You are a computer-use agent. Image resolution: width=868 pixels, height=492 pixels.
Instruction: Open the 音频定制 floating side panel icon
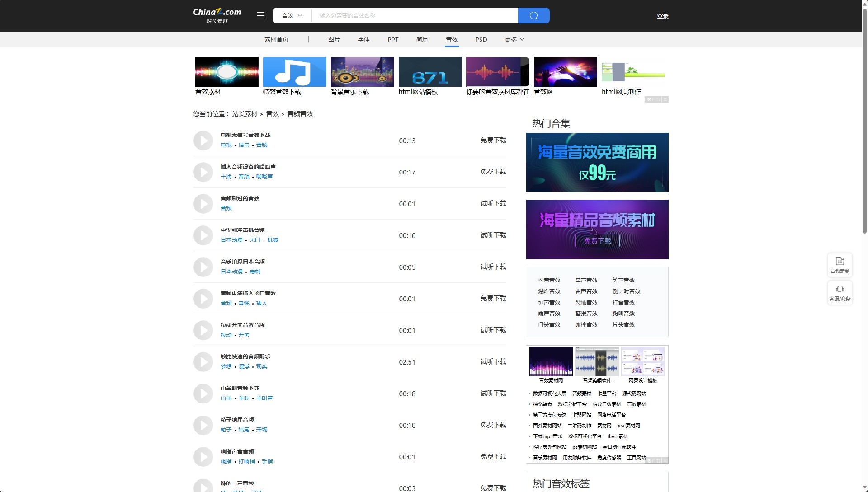coord(840,265)
